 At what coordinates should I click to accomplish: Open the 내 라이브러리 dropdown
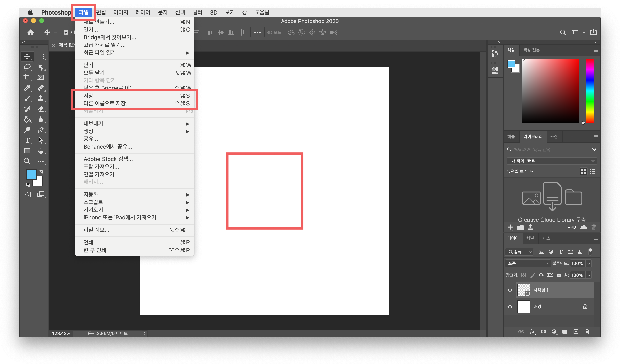(552, 161)
